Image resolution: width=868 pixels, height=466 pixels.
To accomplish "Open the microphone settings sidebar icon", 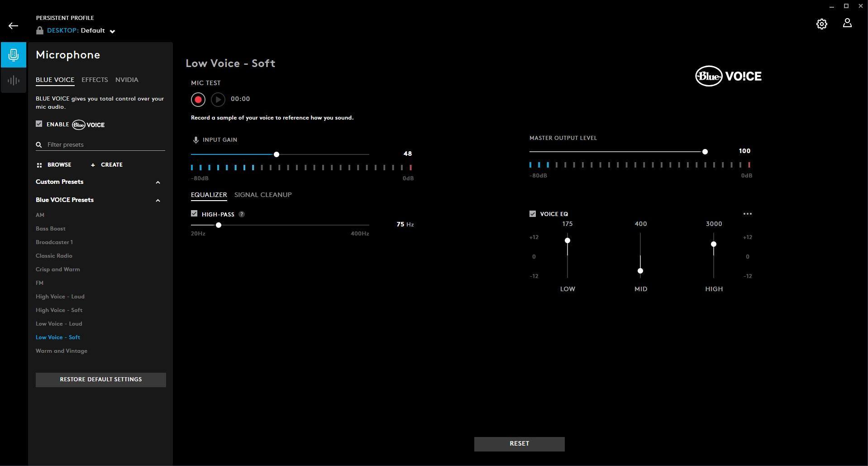I will point(14,55).
